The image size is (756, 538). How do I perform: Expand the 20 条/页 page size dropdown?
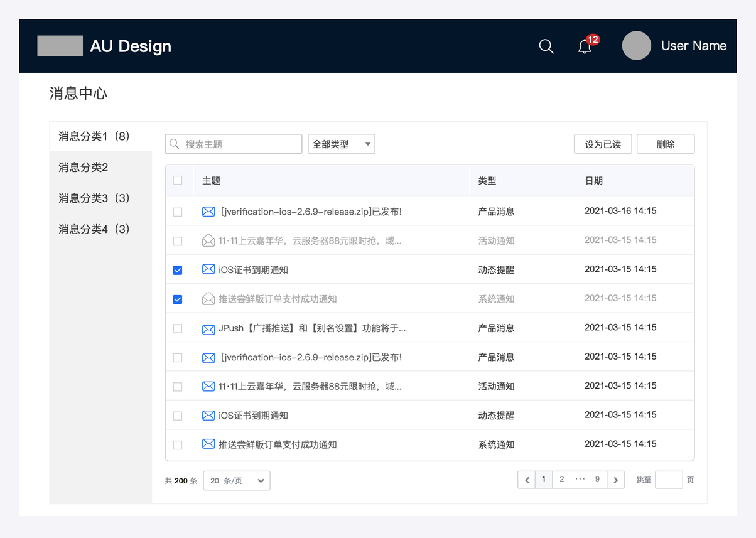click(x=237, y=480)
